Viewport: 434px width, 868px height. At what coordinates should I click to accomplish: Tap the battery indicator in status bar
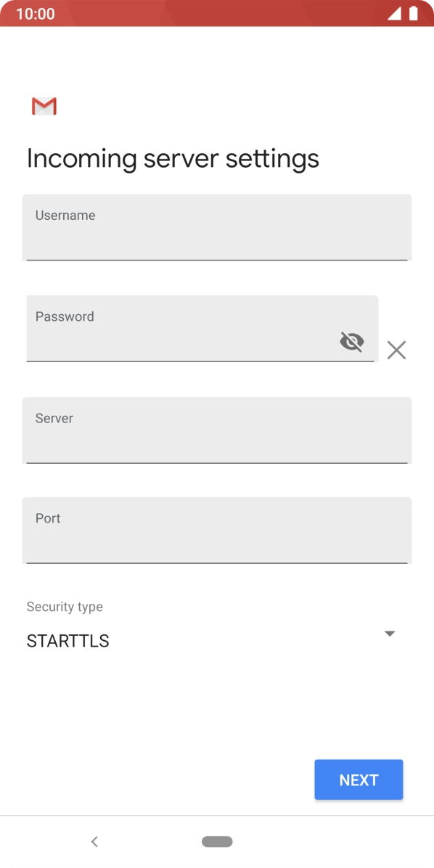[414, 12]
